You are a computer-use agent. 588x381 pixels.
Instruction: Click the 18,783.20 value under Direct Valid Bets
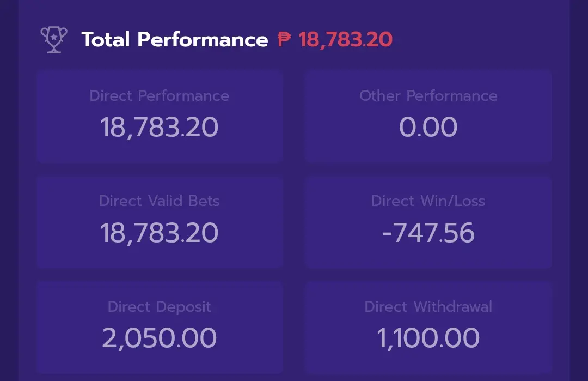click(160, 233)
